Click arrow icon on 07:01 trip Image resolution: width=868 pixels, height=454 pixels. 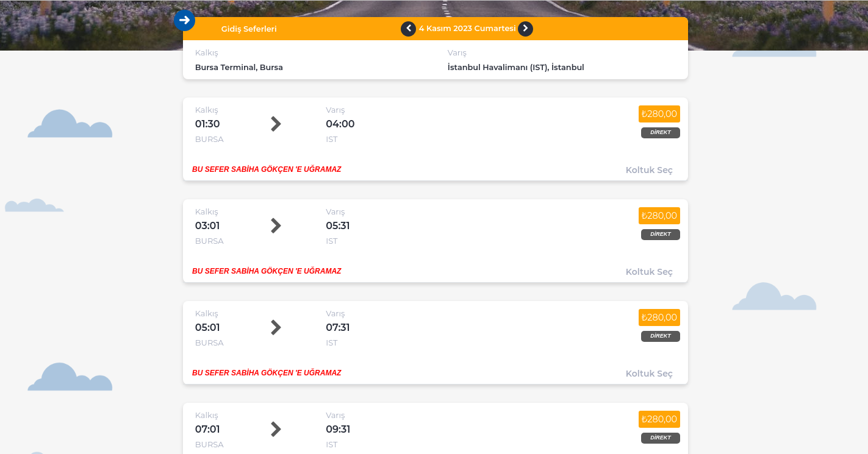276,430
